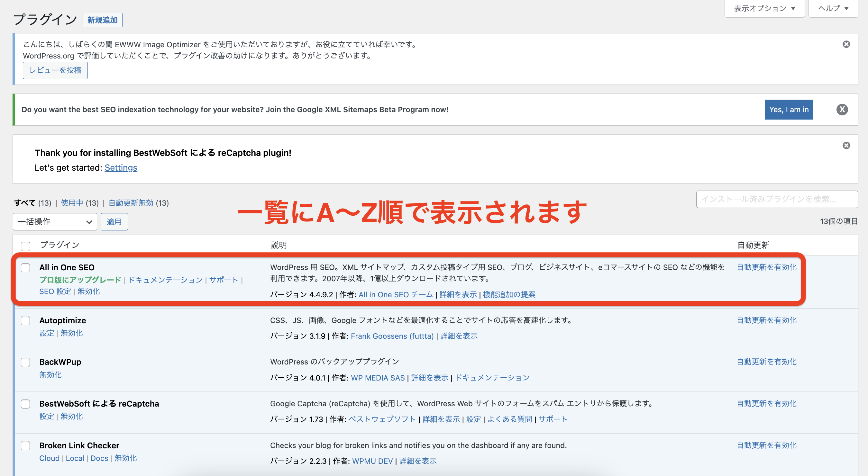Tick the select-all plugins checkbox

tap(26, 246)
